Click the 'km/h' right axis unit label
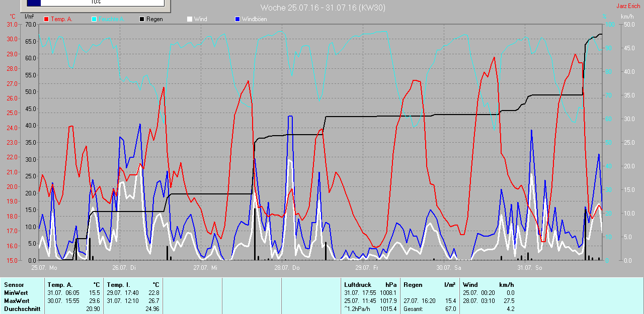644x314 pixels. tap(627, 17)
